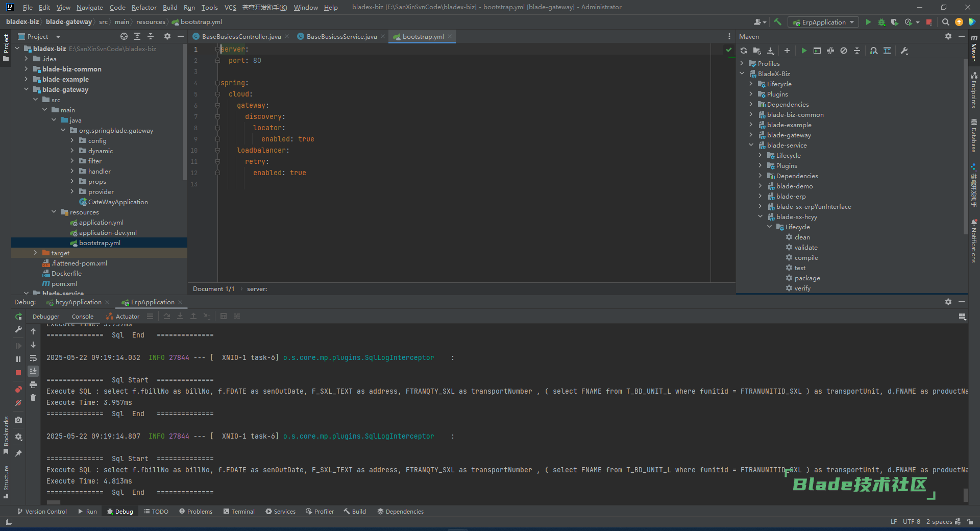This screenshot has height=531, width=980.
Task: Click Add Maven Projects plus icon
Action: pyautogui.click(x=787, y=51)
